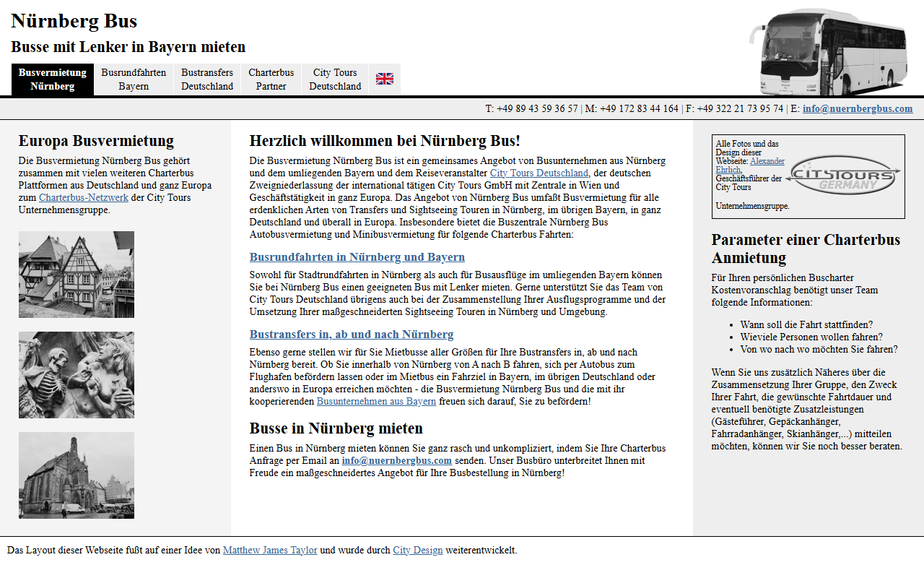Open the Busvermietung Nürnberg tab
Image resolution: width=924 pixels, height=578 pixels.
pos(53,79)
